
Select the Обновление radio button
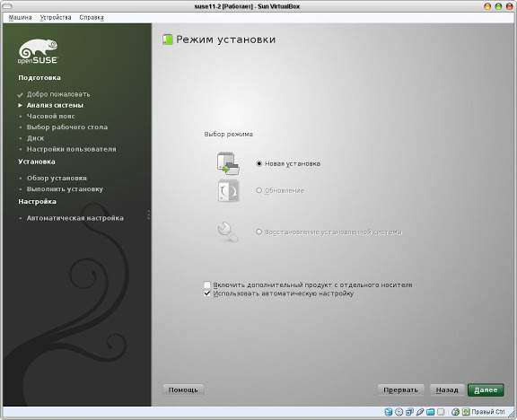click(x=259, y=190)
